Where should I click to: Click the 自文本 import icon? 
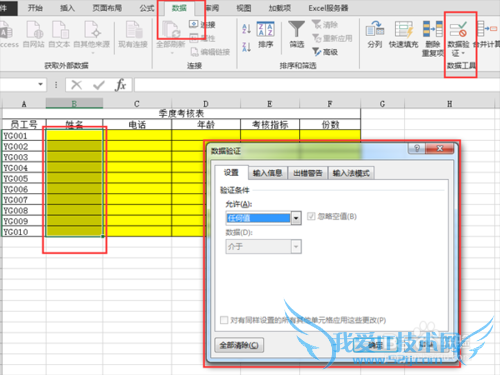tap(59, 34)
